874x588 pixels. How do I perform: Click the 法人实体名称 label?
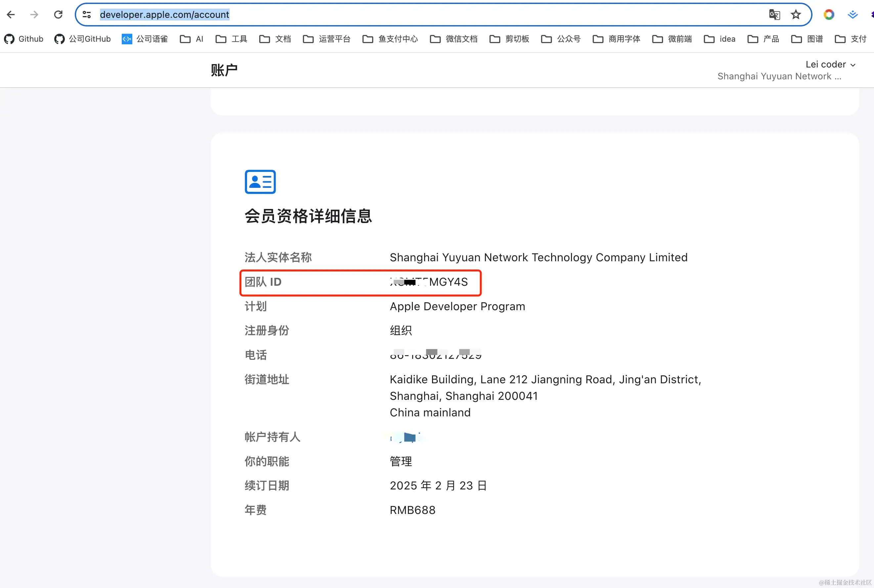coord(278,258)
